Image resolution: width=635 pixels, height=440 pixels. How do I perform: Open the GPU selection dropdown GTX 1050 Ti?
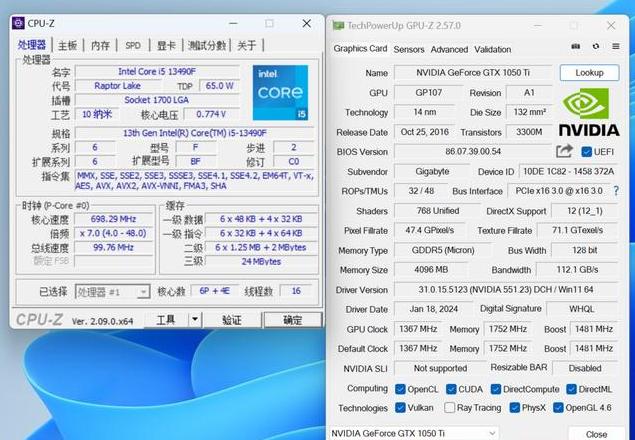tap(414, 433)
